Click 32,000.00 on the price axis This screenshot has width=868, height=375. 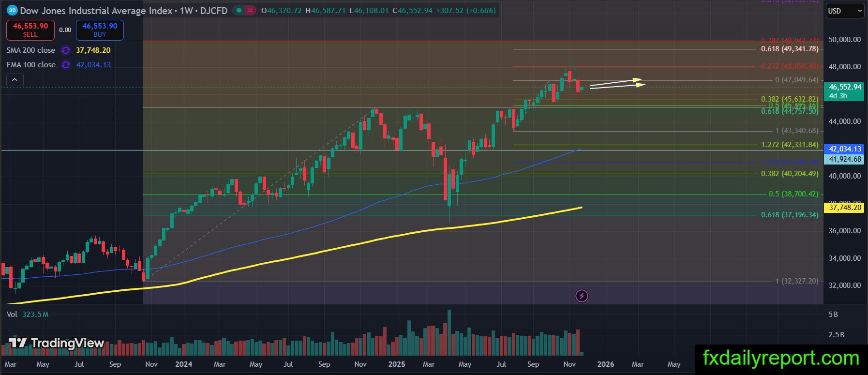(845, 285)
